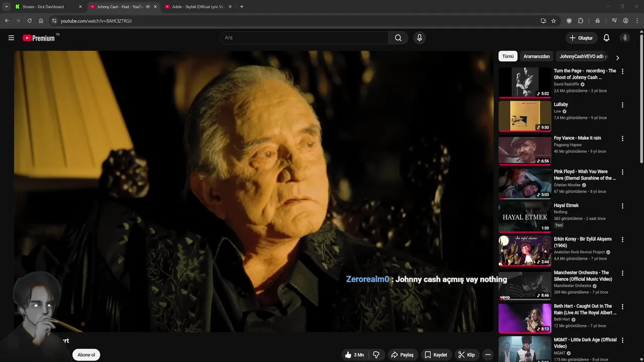
Task: Click the address bar URL
Action: (x=96, y=21)
